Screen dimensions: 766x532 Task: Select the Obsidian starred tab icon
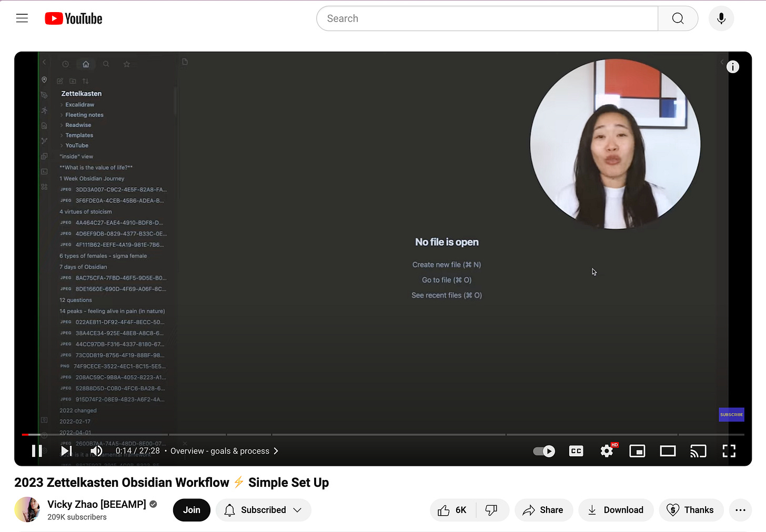pyautogui.click(x=126, y=64)
